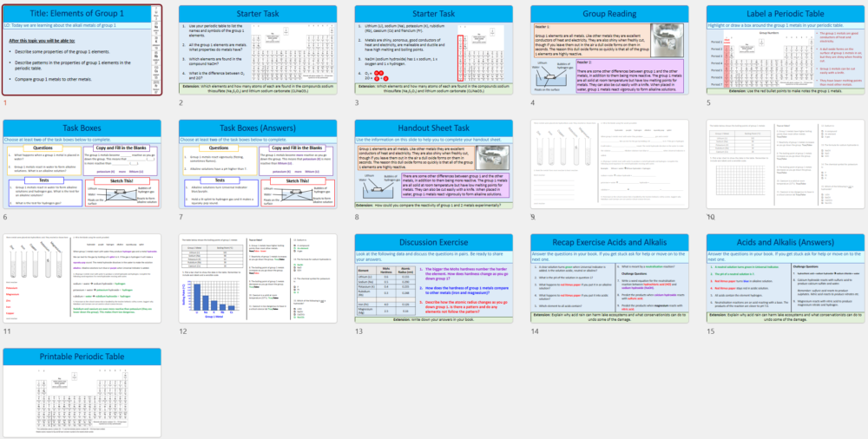Click the 'Group Reading' slide title text
868x439 pixels.
[609, 14]
